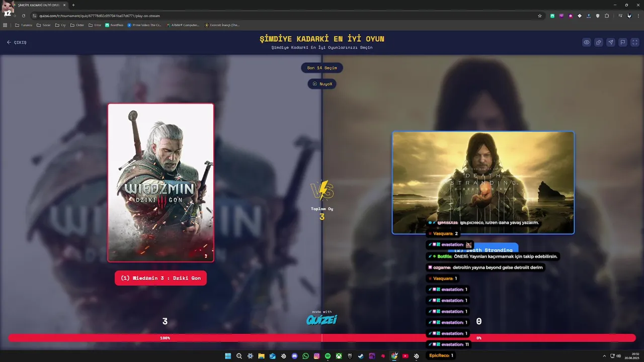
Task: Open the Chrome three-dot menu
Action: click(637, 16)
